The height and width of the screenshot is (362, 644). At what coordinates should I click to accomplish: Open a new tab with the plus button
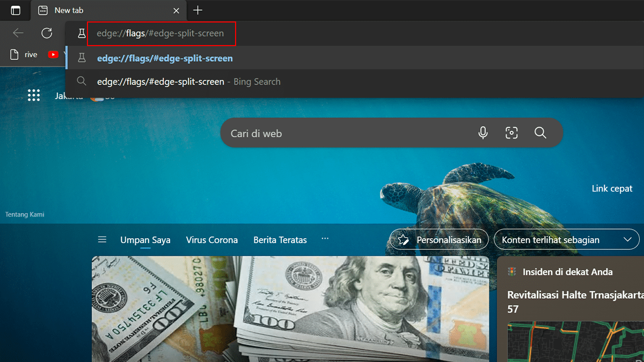pyautogui.click(x=198, y=10)
